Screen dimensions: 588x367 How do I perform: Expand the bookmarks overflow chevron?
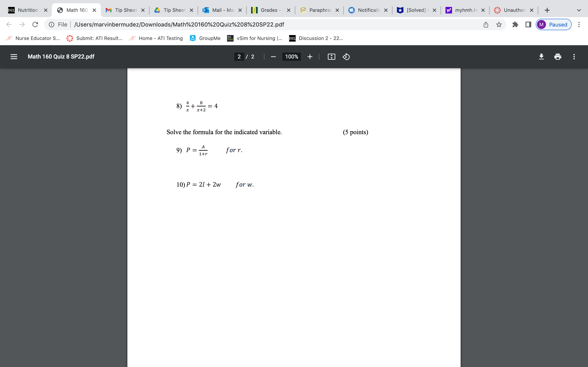(579, 10)
